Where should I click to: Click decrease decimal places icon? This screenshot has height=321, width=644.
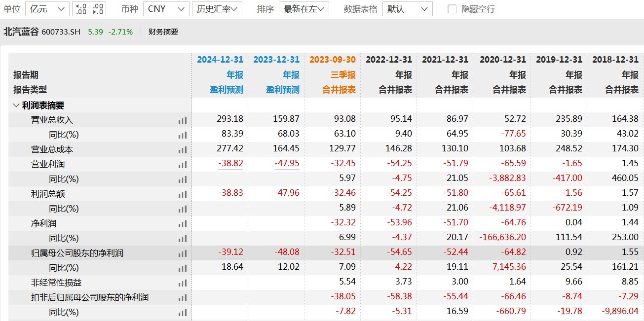click(98, 9)
